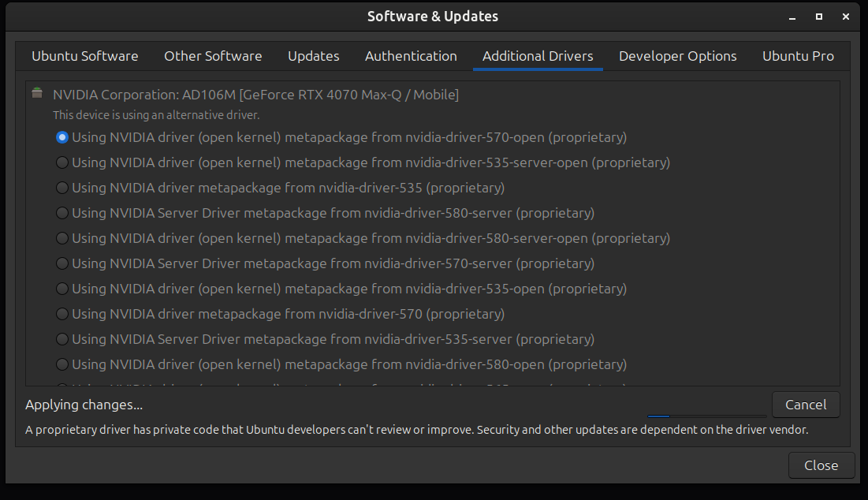The image size is (868, 500).
Task: Switch to the Ubuntu Software tab
Action: click(84, 56)
